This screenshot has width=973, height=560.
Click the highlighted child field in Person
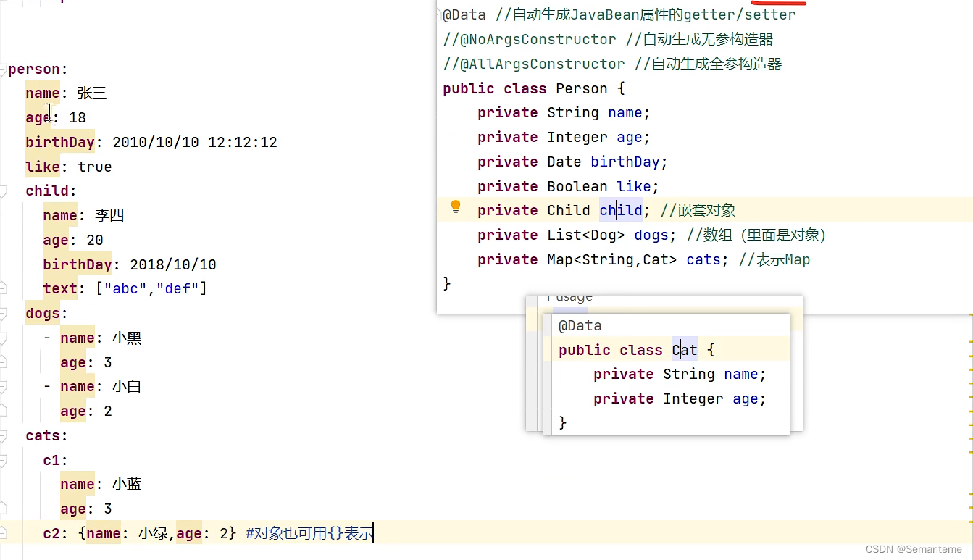(x=620, y=210)
